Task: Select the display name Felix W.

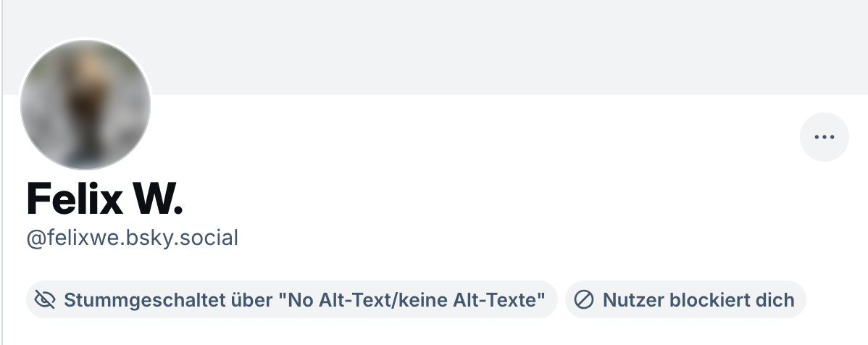Action: coord(104,198)
